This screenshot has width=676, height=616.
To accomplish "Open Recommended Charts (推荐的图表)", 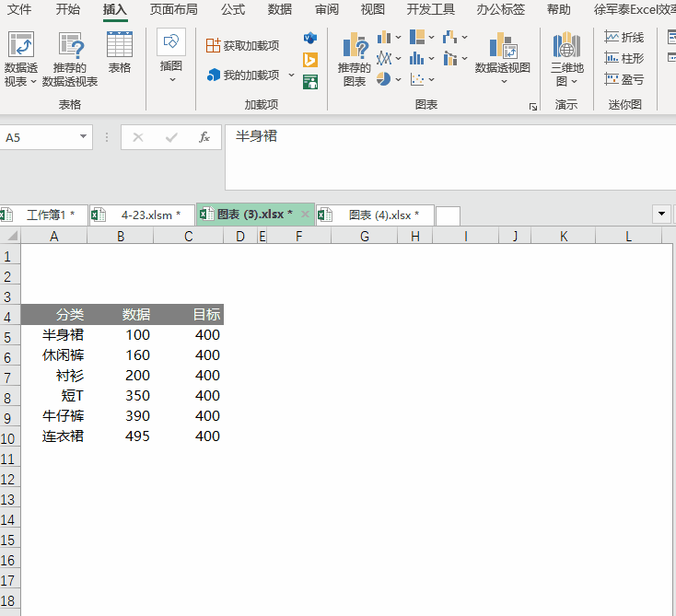I will (x=355, y=60).
